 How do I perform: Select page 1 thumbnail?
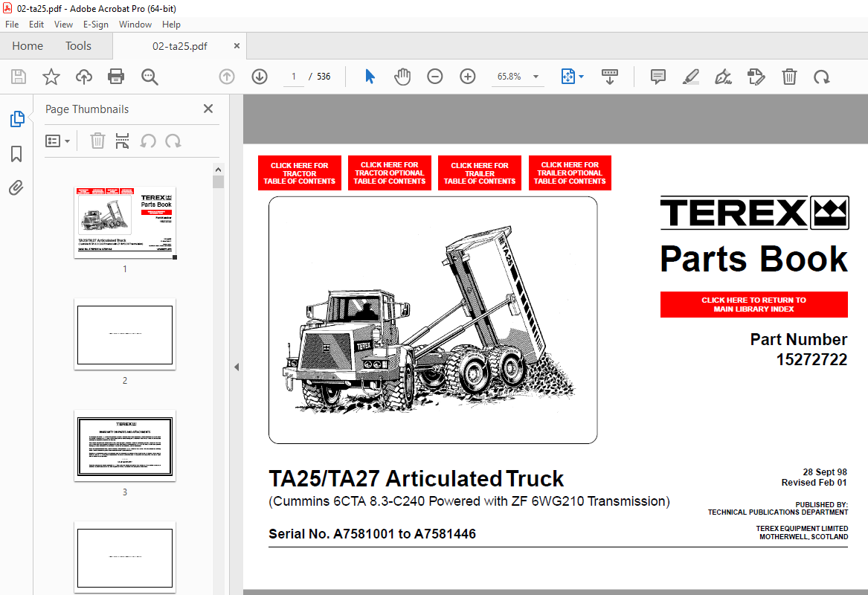125,222
